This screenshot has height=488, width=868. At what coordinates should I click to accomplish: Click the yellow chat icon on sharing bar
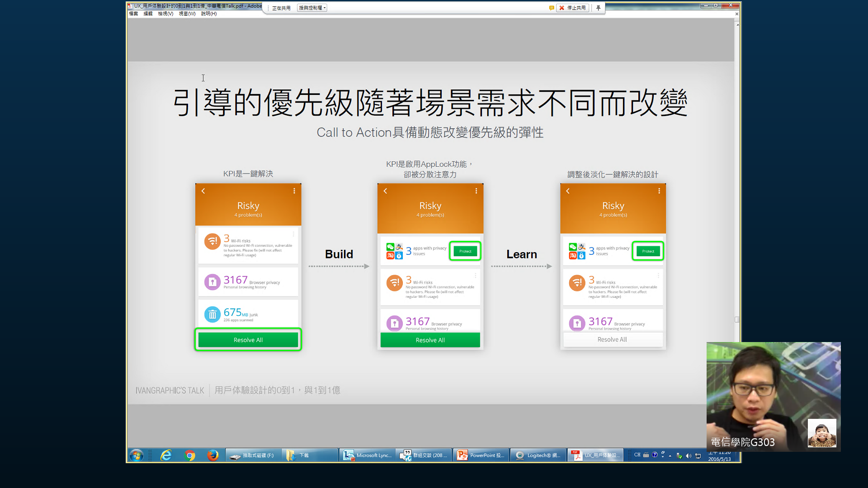pos(552,8)
